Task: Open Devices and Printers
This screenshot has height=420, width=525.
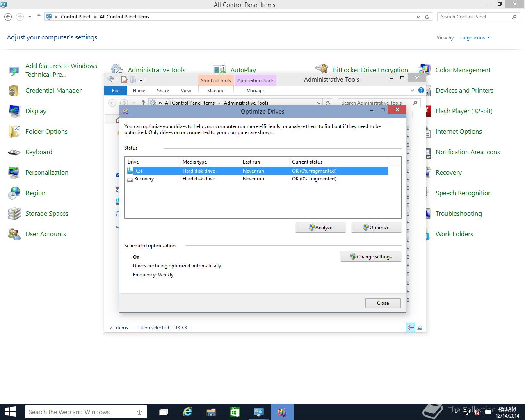Action: click(464, 91)
